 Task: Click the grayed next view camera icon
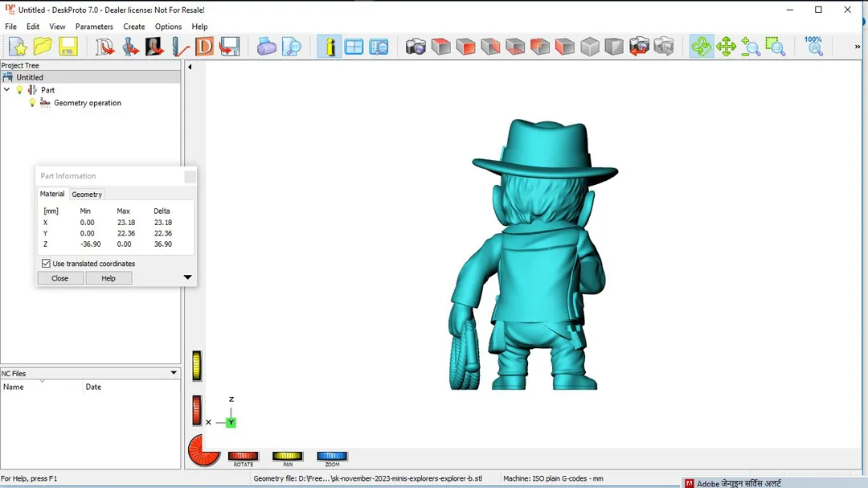point(664,47)
